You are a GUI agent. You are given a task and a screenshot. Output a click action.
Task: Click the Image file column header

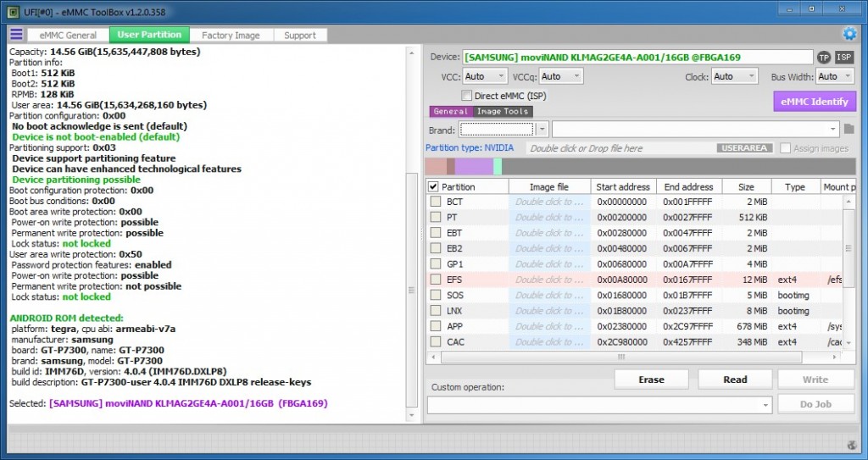[549, 187]
